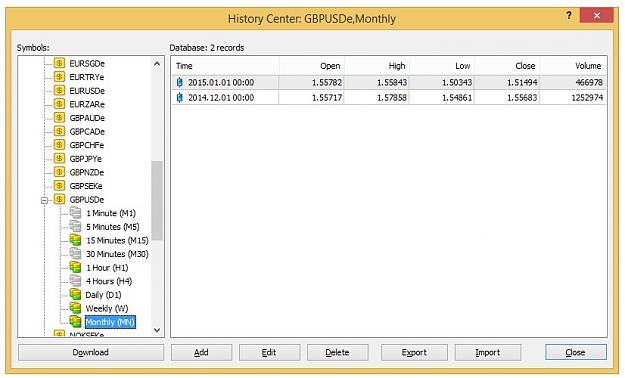The width and height of the screenshot is (625, 378).
Task: Click the GBPAUDe symbol coin icon
Action: point(59,118)
